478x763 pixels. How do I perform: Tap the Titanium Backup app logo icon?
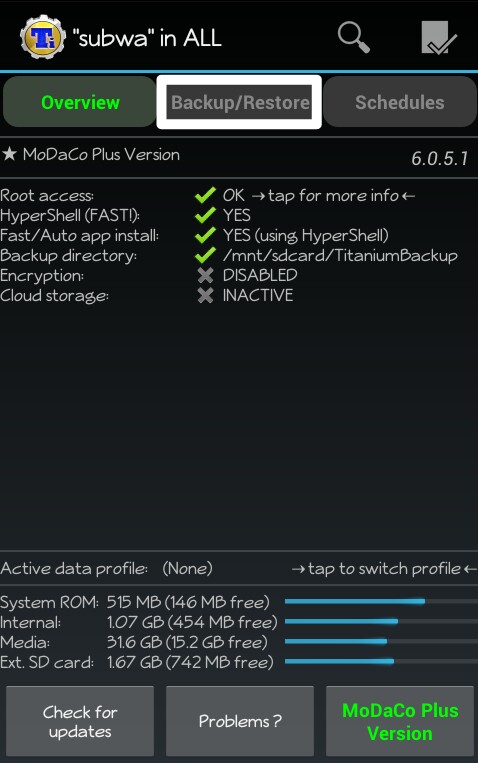pos(43,37)
